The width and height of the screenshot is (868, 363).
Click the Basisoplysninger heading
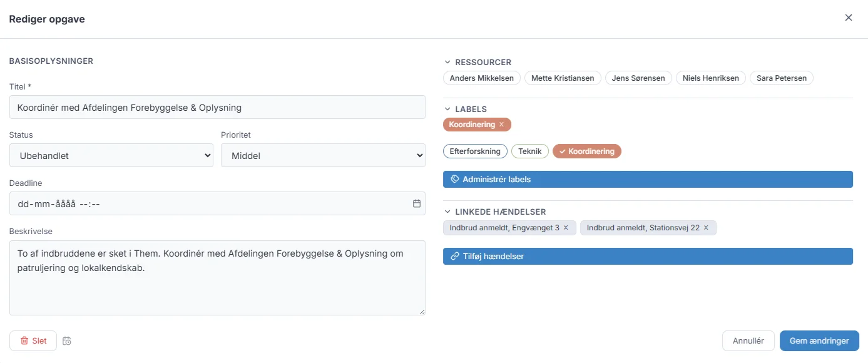click(x=51, y=61)
